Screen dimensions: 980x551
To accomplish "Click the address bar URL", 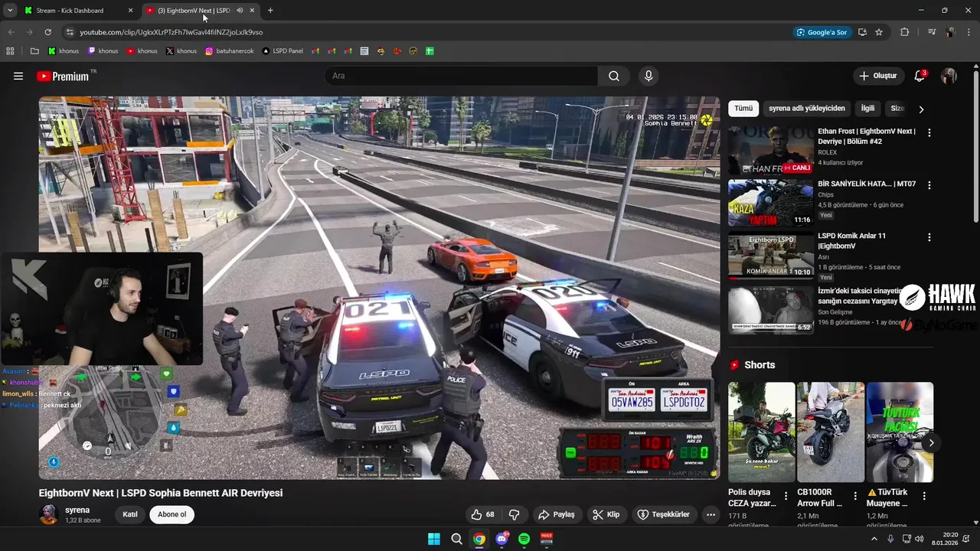I will pyautogui.click(x=171, y=32).
